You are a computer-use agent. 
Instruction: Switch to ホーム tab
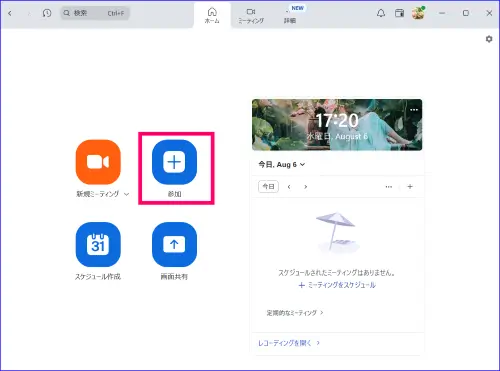[212, 15]
